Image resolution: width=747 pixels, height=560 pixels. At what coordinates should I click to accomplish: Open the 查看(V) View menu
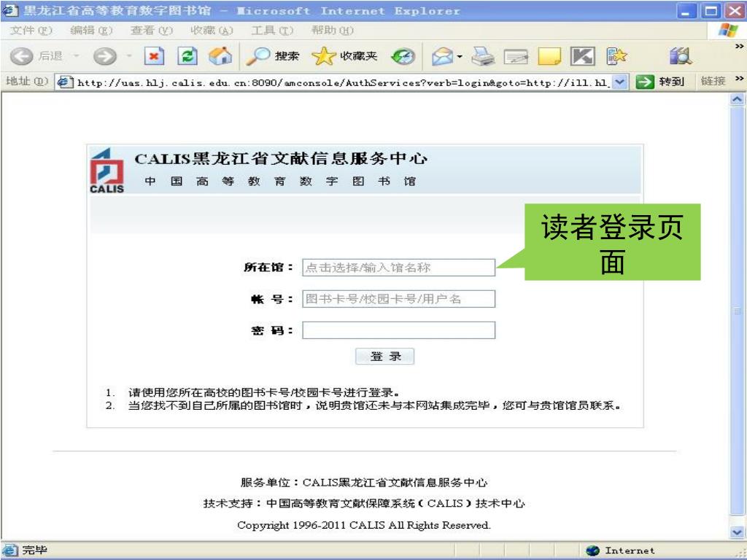(x=152, y=31)
